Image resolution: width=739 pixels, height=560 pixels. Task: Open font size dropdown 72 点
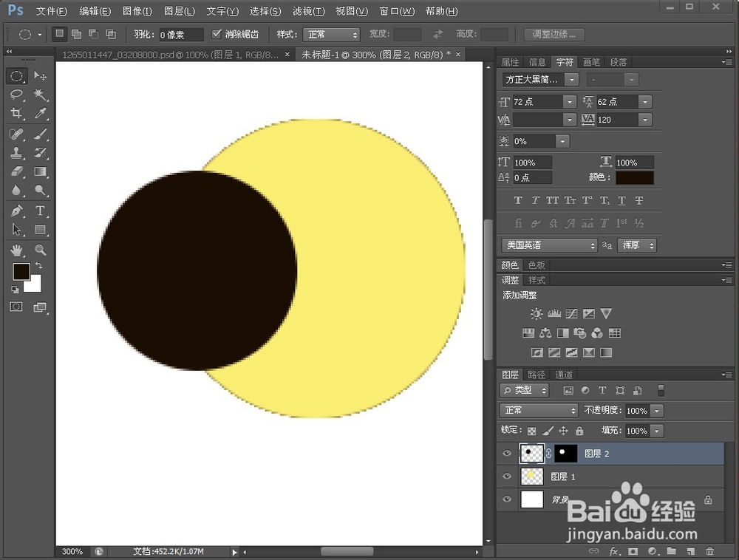[569, 102]
